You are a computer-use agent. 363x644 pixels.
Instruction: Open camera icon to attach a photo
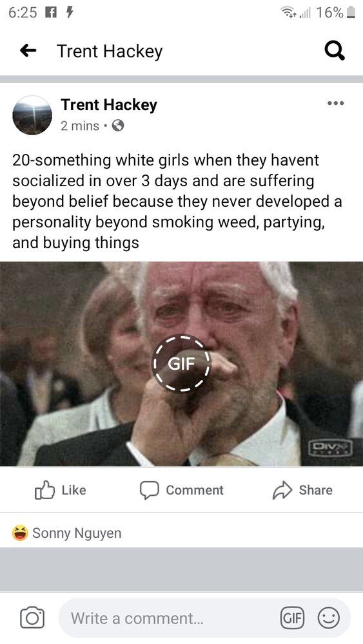point(32,618)
